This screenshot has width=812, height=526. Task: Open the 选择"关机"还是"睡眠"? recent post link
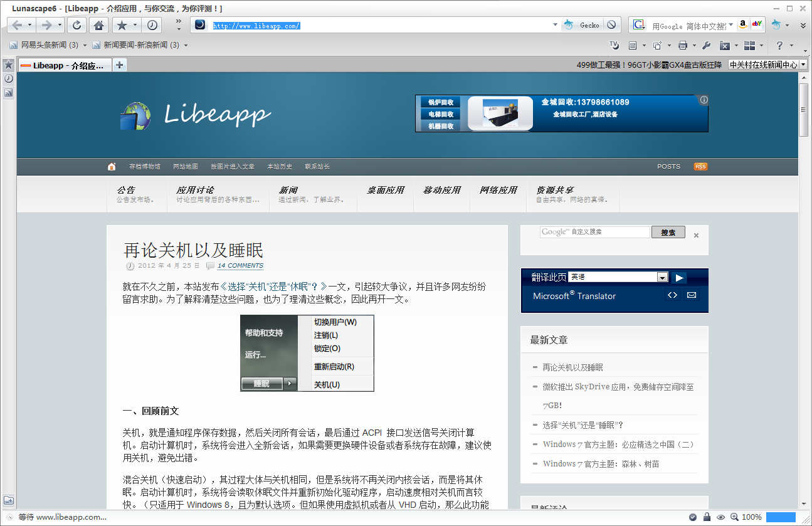point(583,425)
